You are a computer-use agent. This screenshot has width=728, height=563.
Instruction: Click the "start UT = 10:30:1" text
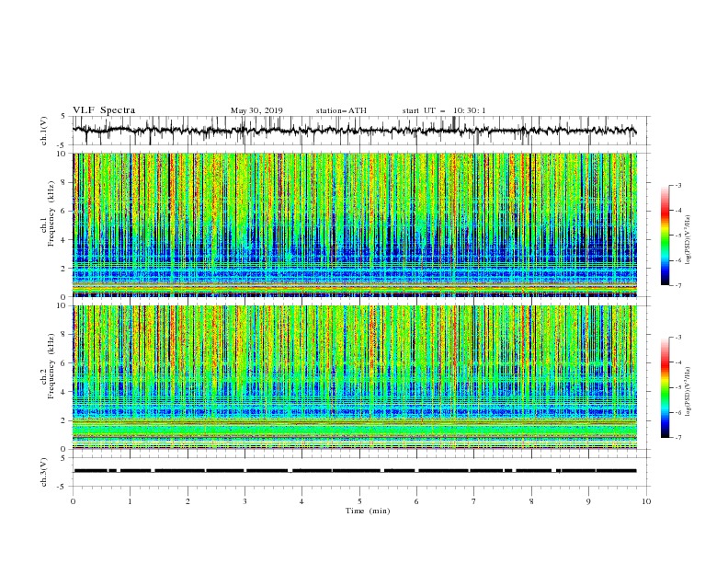[x=444, y=110]
